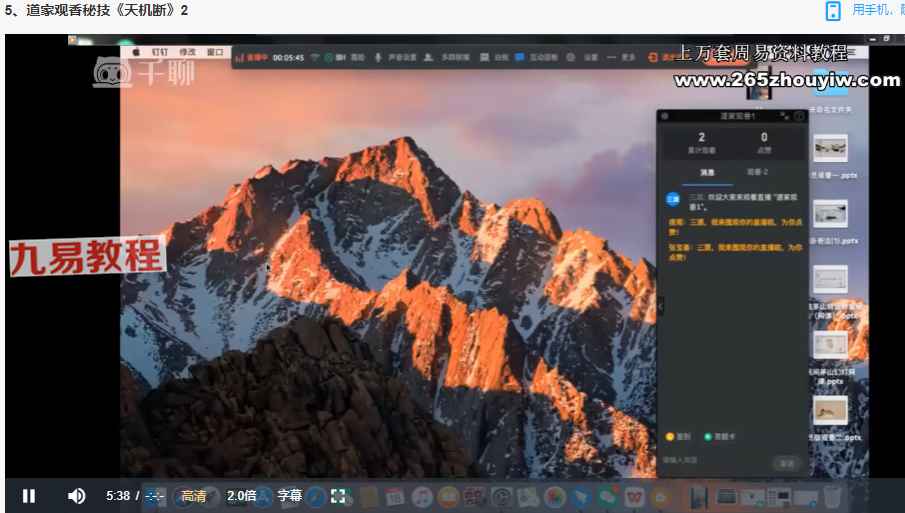
Task: Click the network signal icon in live toolbar
Action: pyautogui.click(x=315, y=57)
